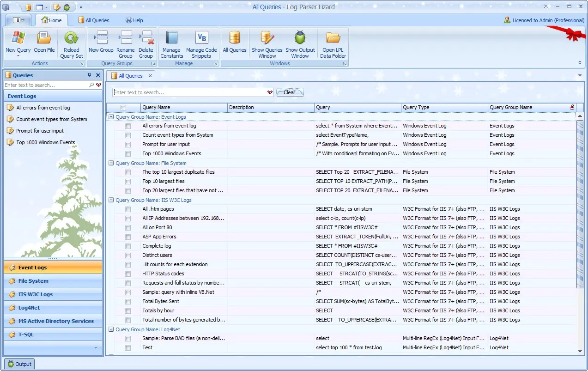Close the Queries side panel
Screen dimensions: 588x371
point(98,75)
